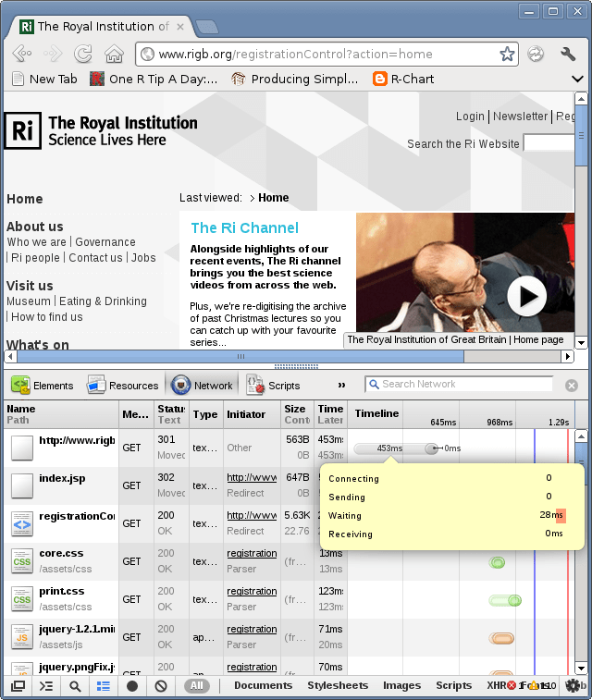The height and width of the screenshot is (700, 592).
Task: Click the magnifier search icon in status bar
Action: point(75,686)
